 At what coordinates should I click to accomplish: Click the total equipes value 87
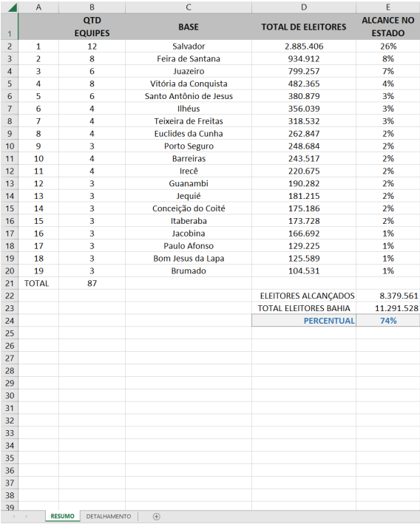pos(92,283)
